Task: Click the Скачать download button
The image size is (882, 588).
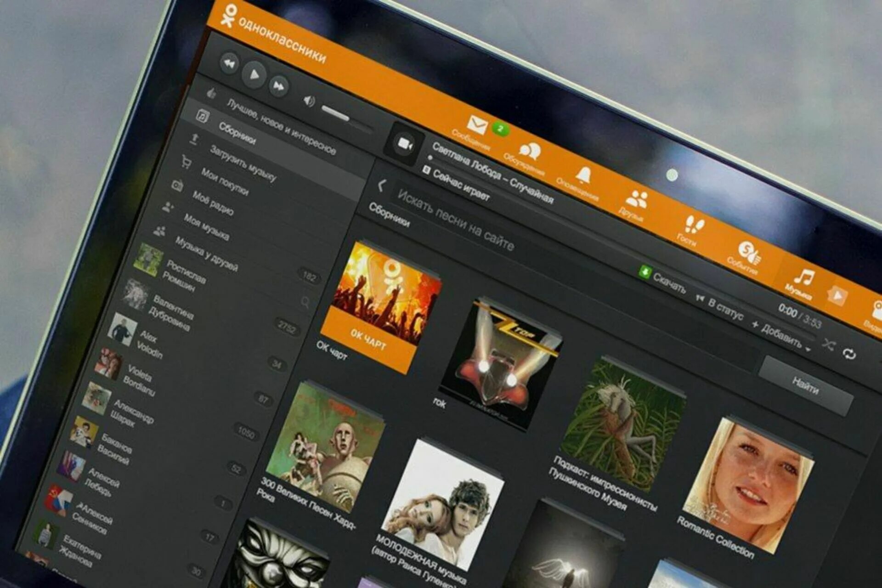Action: coord(662,280)
